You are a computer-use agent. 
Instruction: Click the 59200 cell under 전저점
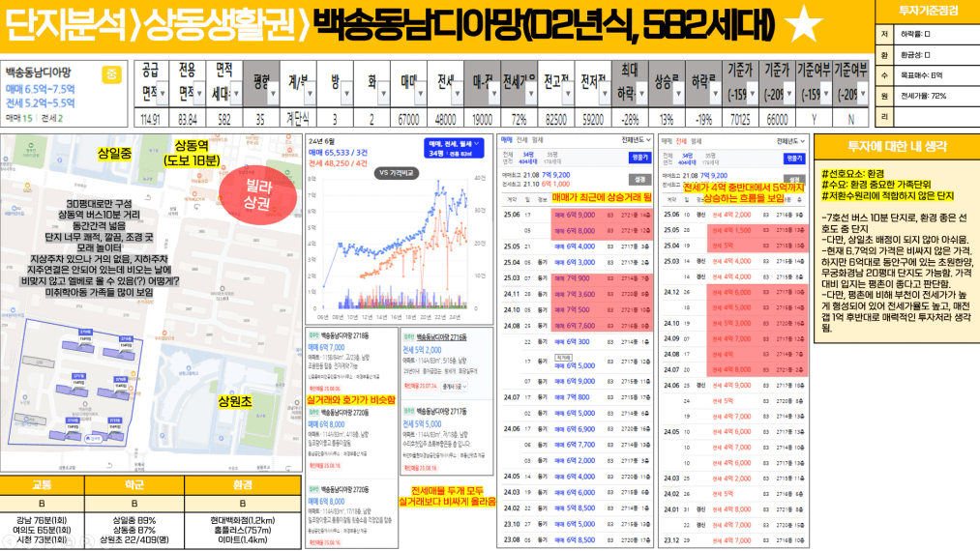tap(593, 119)
